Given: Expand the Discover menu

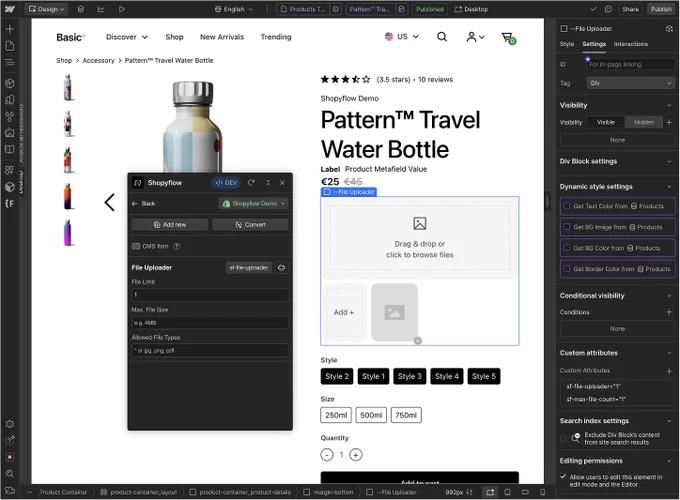Looking at the screenshot, I should click(x=127, y=37).
